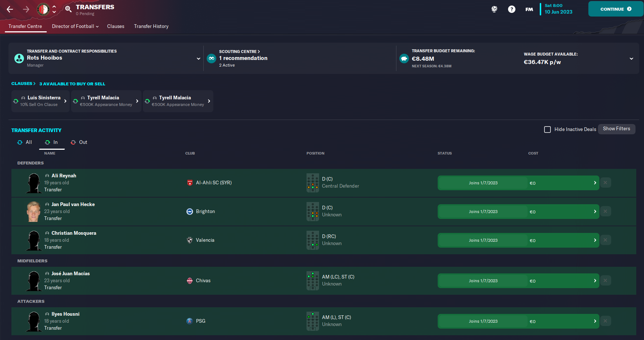Click the transfer budget piggy bank icon
The image size is (644, 340).
point(404,59)
